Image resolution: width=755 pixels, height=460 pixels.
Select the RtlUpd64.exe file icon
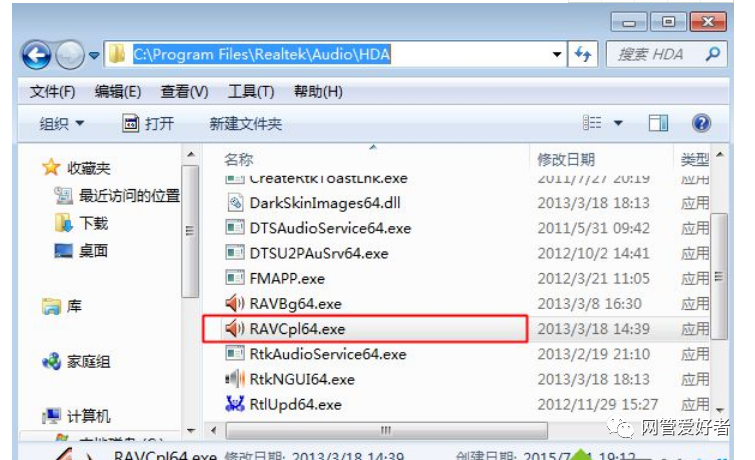235,404
